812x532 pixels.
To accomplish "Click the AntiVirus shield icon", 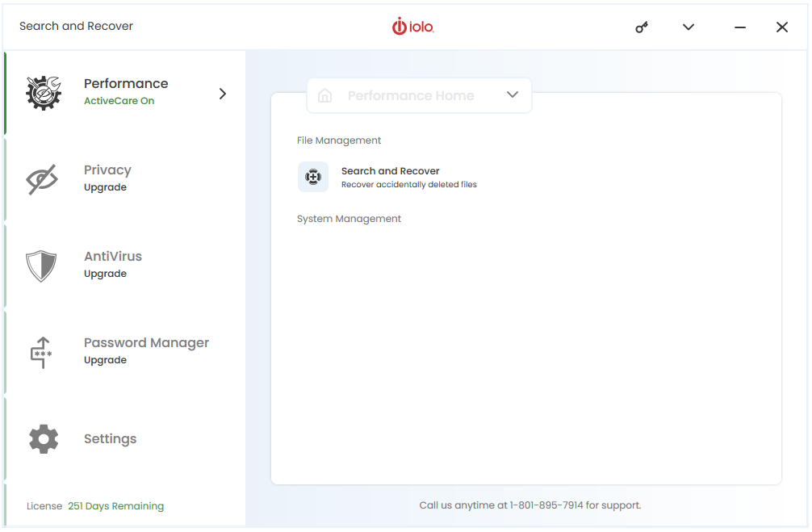I will point(41,266).
